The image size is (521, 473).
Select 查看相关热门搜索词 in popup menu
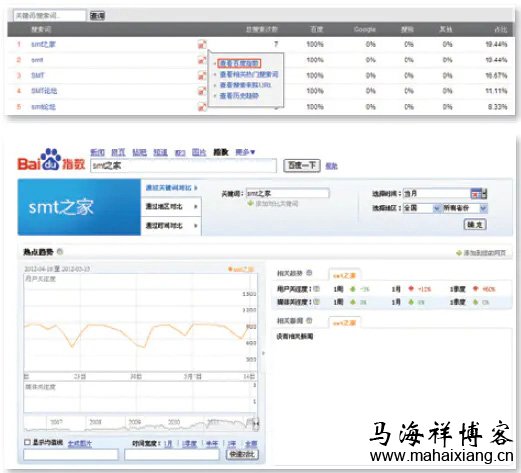[x=249, y=74]
